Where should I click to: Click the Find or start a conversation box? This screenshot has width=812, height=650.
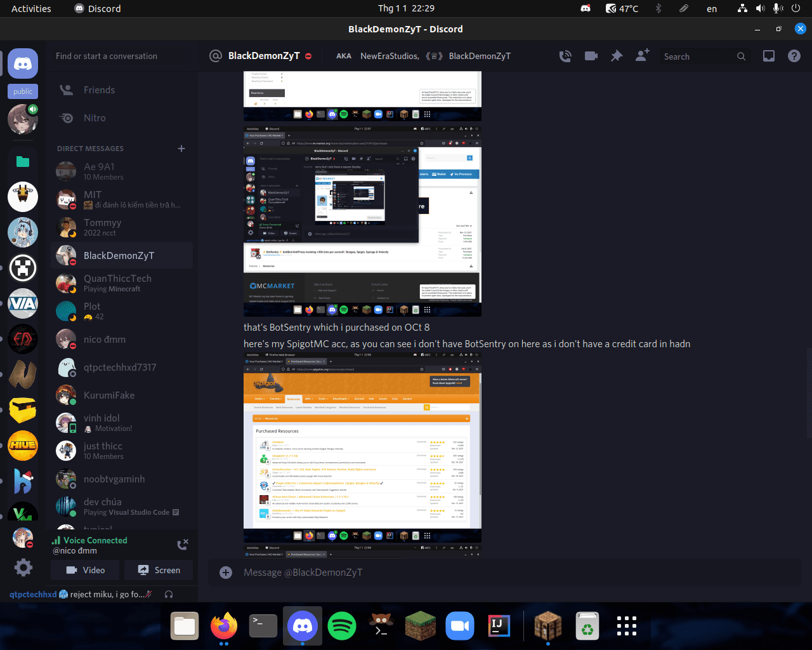pos(121,56)
